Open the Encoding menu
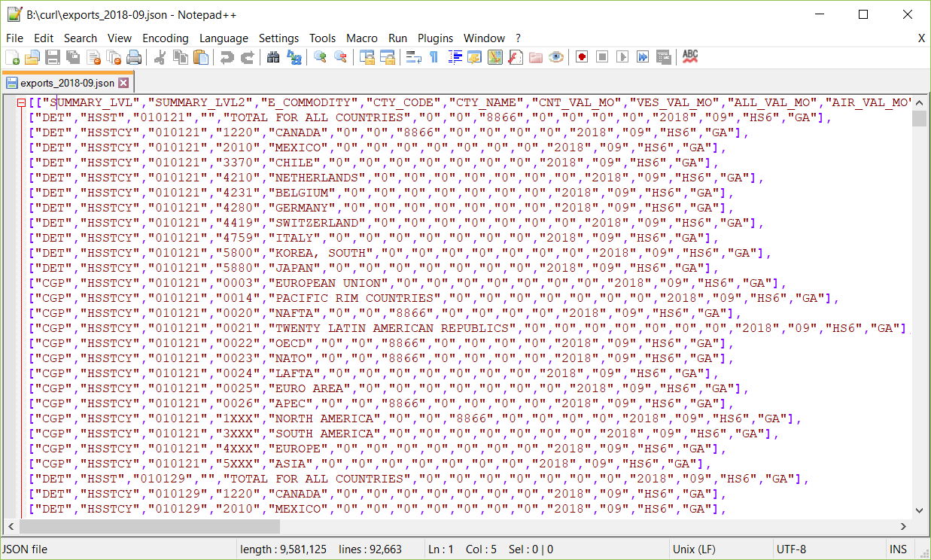Screen dimensions: 931x560 pos(165,38)
